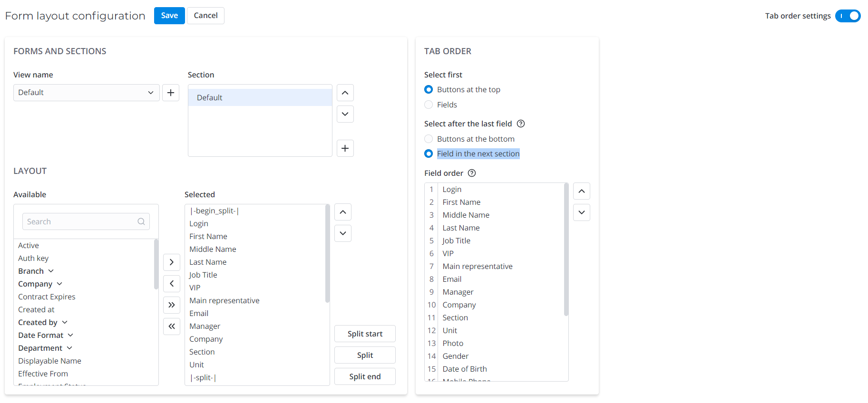Image resolution: width=868 pixels, height=403 pixels.
Task: Save the form layout configuration
Action: coord(169,16)
